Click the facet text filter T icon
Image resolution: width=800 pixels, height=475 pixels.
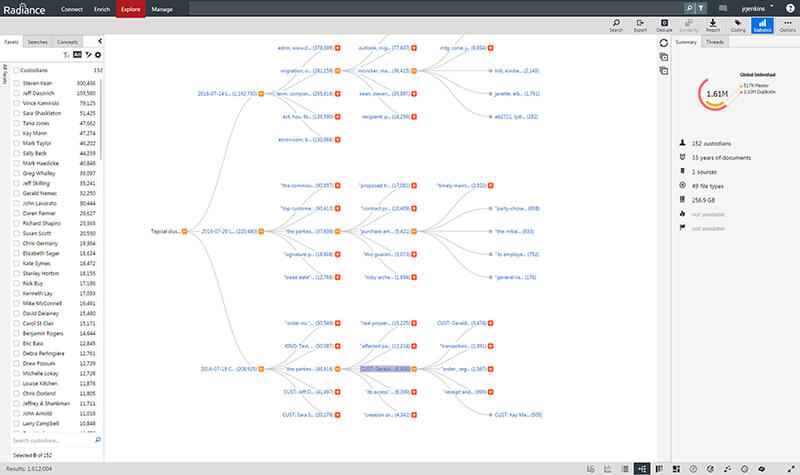click(x=66, y=55)
